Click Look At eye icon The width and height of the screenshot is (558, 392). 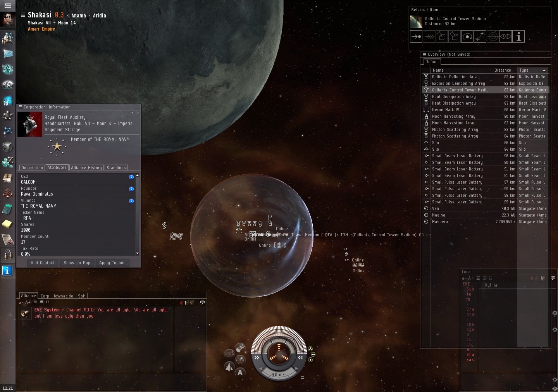point(506,37)
